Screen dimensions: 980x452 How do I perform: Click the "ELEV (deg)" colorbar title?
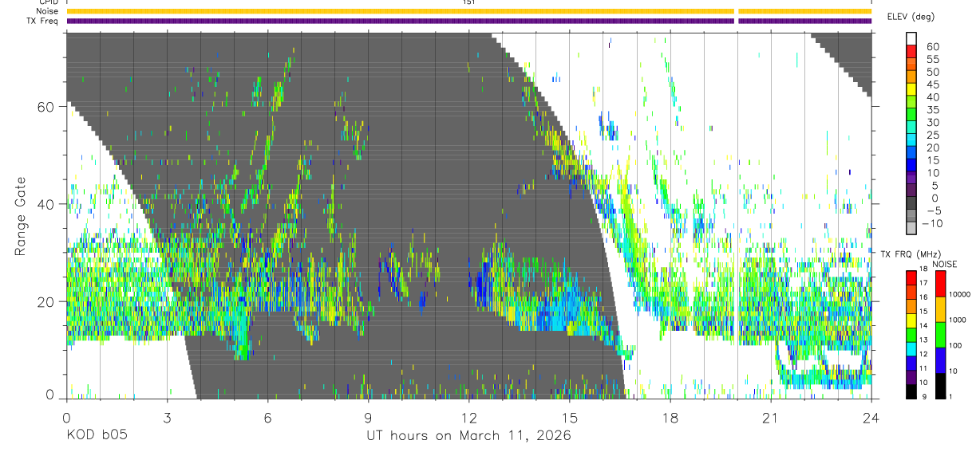point(910,18)
